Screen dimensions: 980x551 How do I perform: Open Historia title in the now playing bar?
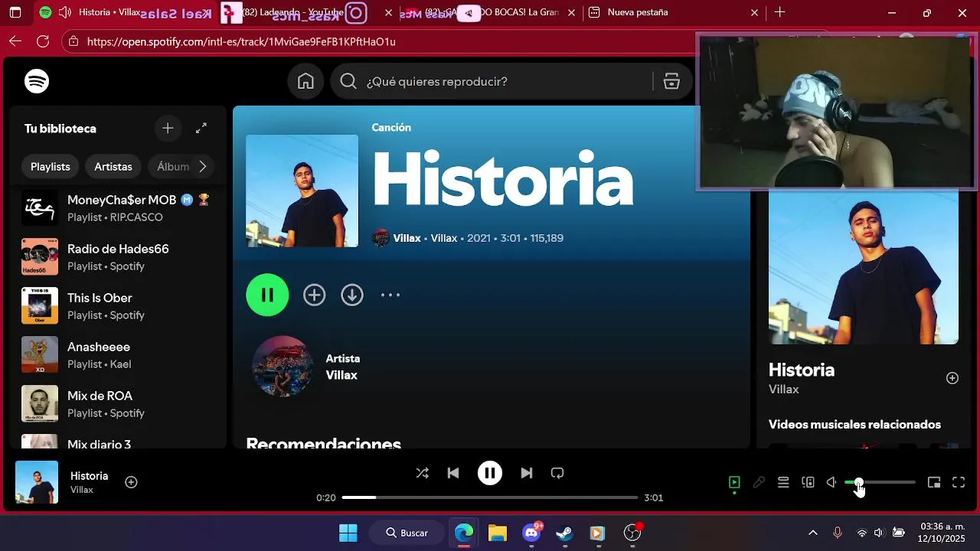click(x=89, y=475)
